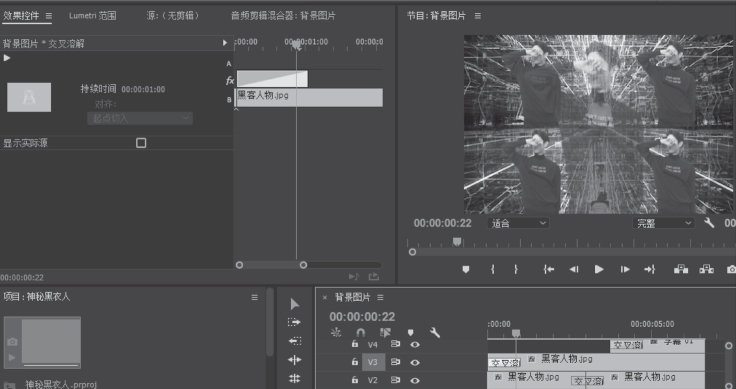736x389 pixels.
Task: Click the Export Frame camera icon
Action: [731, 269]
